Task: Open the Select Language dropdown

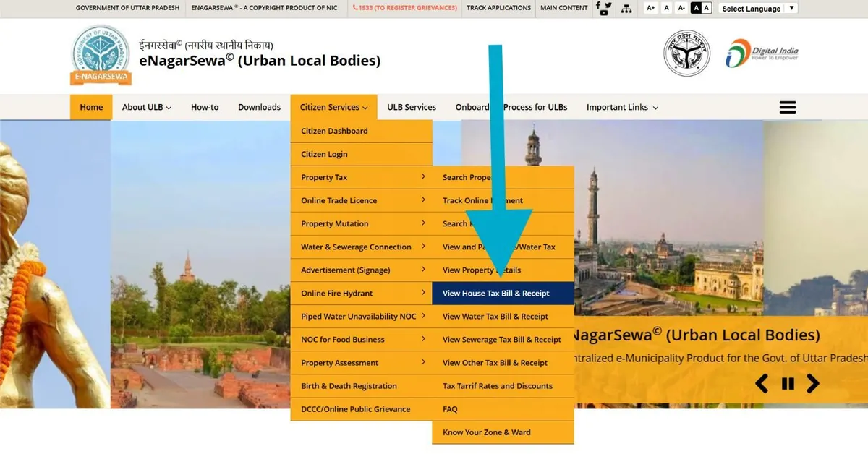Action: coord(757,9)
